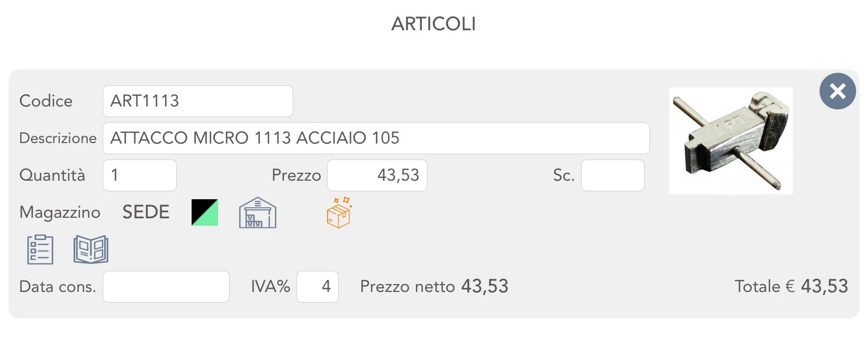Image resolution: width=868 pixels, height=337 pixels.
Task: Focus the Sc. discount field
Action: 612,175
